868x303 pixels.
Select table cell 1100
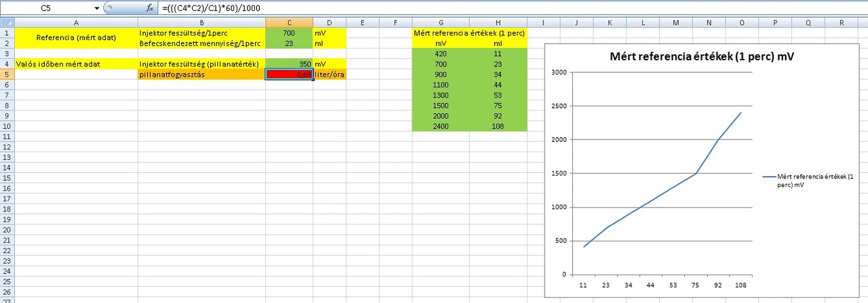441,85
